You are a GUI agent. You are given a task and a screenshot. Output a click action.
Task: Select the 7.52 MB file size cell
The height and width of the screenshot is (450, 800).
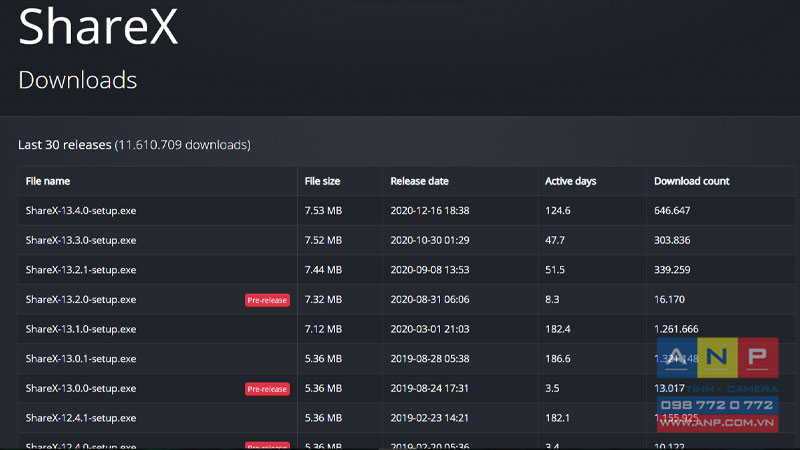click(323, 240)
